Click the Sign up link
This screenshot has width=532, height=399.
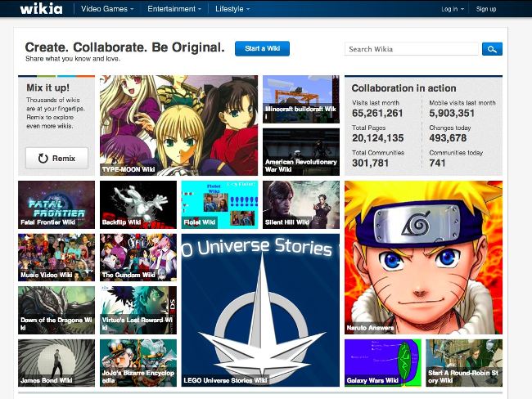tap(486, 9)
